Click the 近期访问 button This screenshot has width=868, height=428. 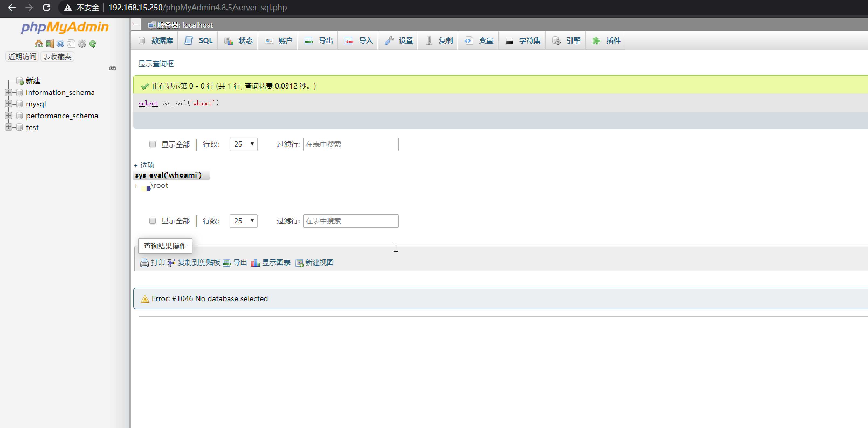point(22,57)
